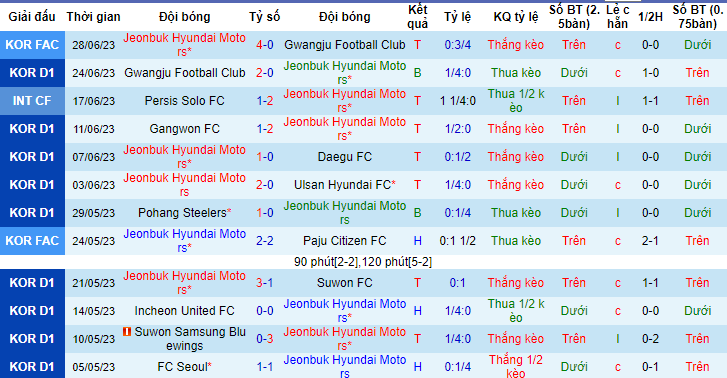
Task: Click the 0-3 score in the Suwon Samsung row
Action: point(265,339)
